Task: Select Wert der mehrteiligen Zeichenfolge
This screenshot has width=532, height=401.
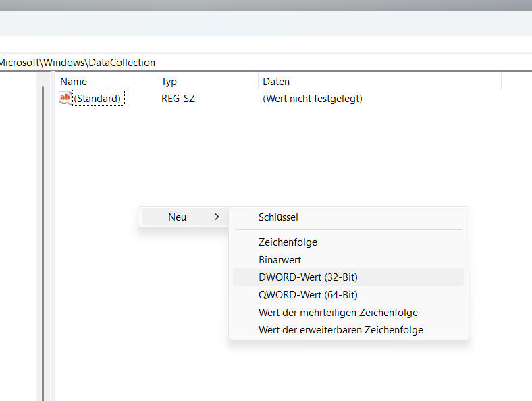Action: pos(338,313)
